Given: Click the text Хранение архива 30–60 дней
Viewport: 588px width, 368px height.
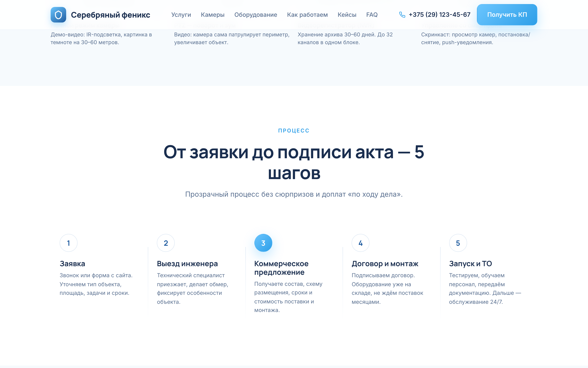Looking at the screenshot, I should tap(345, 38).
